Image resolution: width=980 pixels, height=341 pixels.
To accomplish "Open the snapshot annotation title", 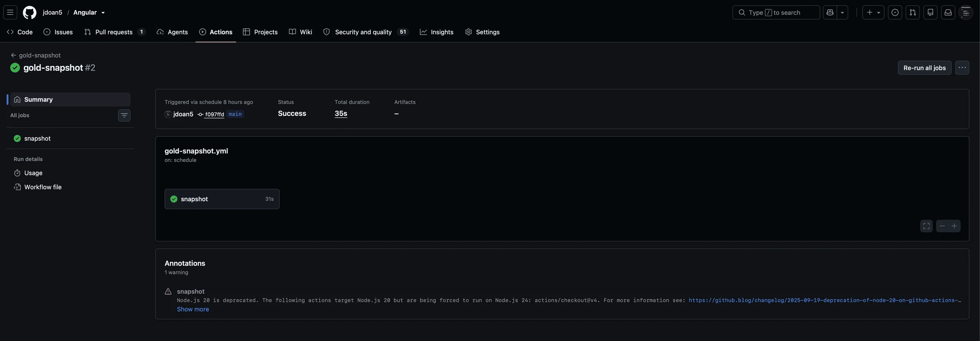I will [191, 291].
